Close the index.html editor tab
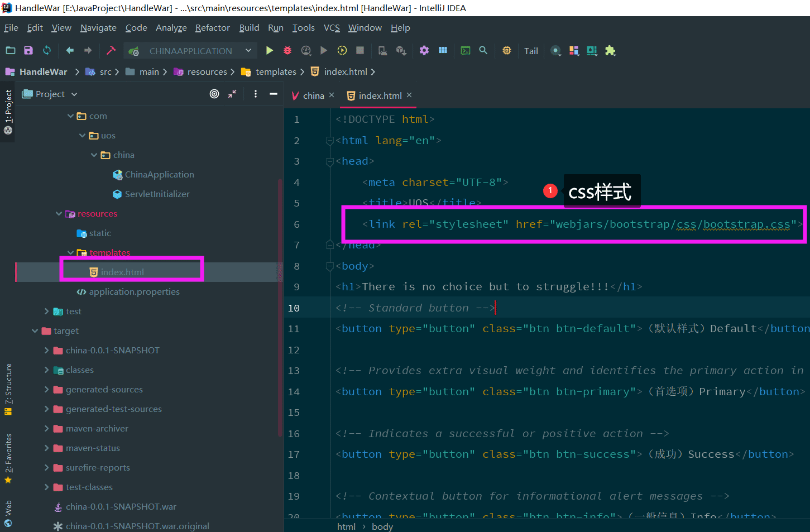 point(409,95)
